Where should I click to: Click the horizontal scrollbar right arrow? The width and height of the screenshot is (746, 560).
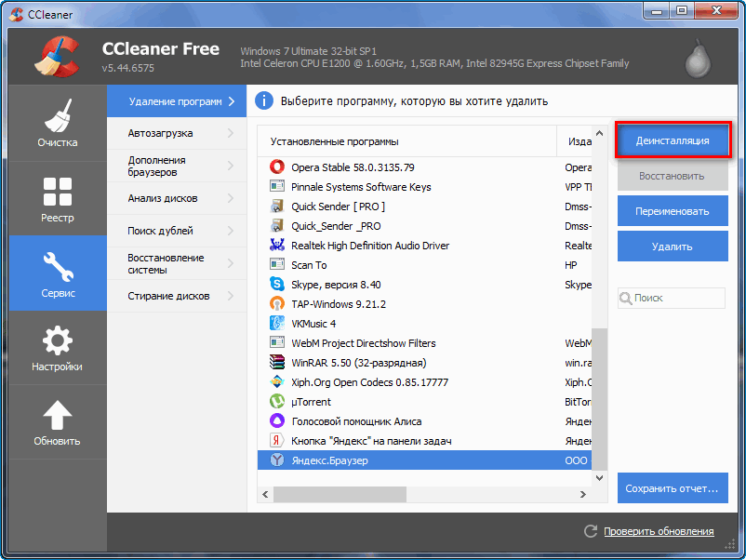(583, 494)
